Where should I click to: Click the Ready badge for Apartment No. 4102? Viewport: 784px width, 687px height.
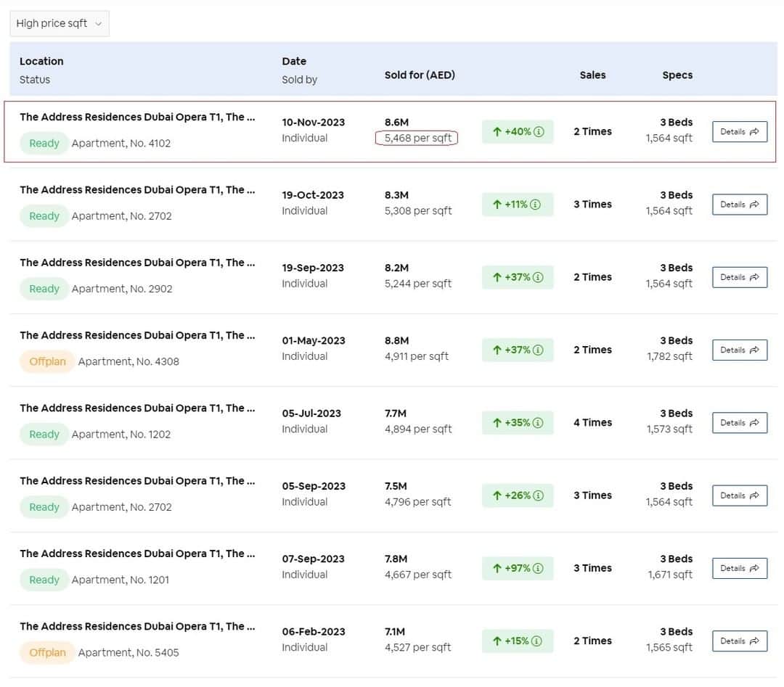(44, 144)
